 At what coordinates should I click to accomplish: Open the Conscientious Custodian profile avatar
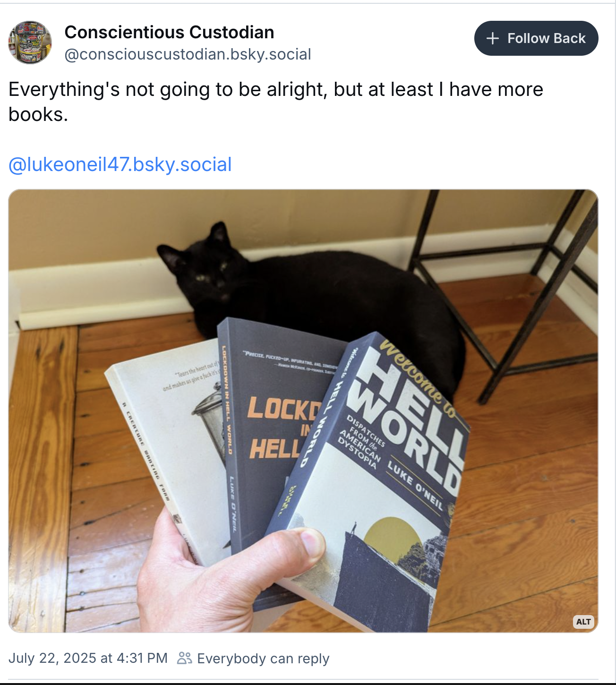point(30,43)
